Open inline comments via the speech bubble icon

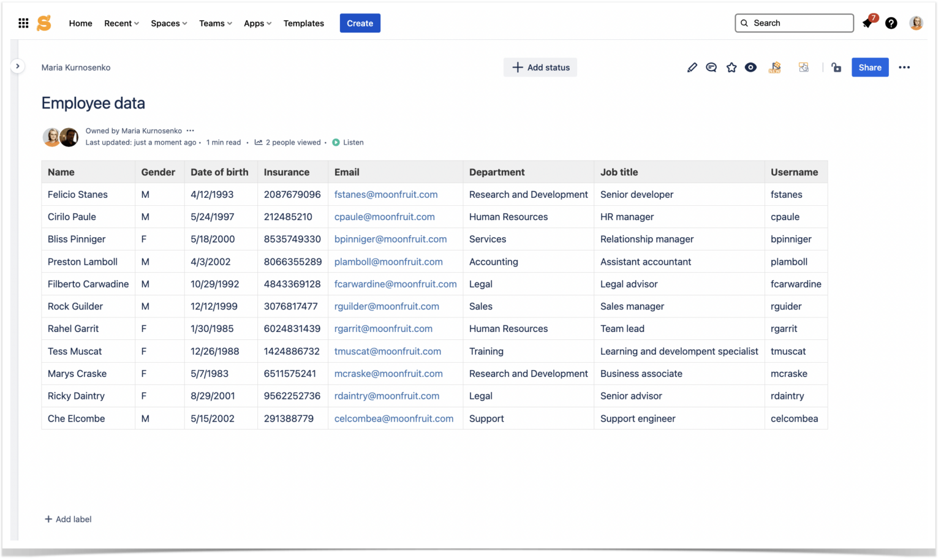point(711,67)
